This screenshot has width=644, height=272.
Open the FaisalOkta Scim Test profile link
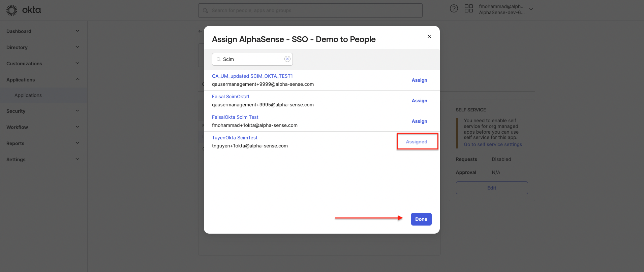235,117
